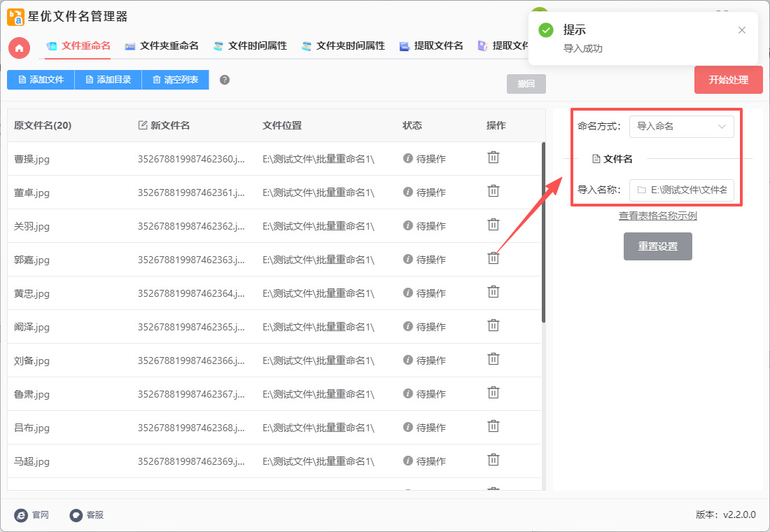The height and width of the screenshot is (532, 770).
Task: Click the help question mark icon
Action: click(x=225, y=80)
